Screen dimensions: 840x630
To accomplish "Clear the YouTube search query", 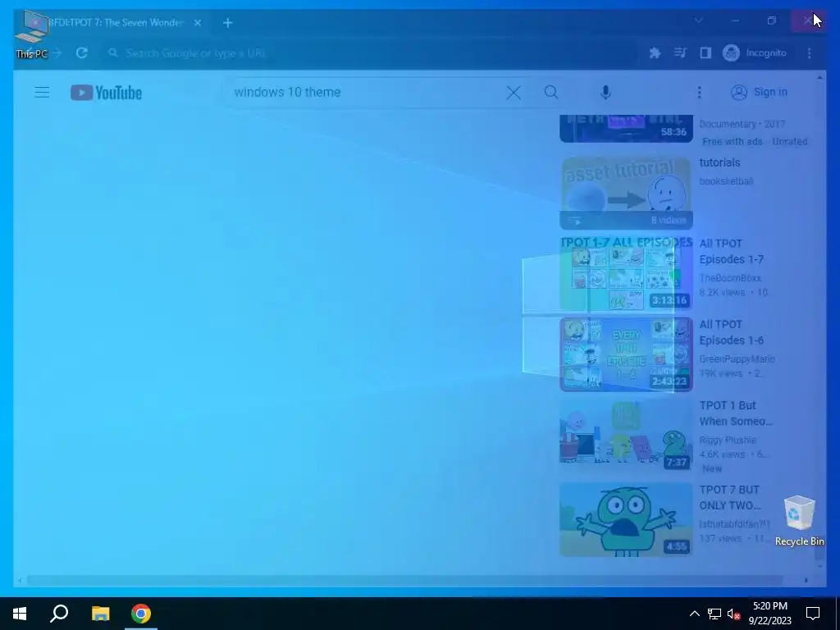I will (x=514, y=92).
